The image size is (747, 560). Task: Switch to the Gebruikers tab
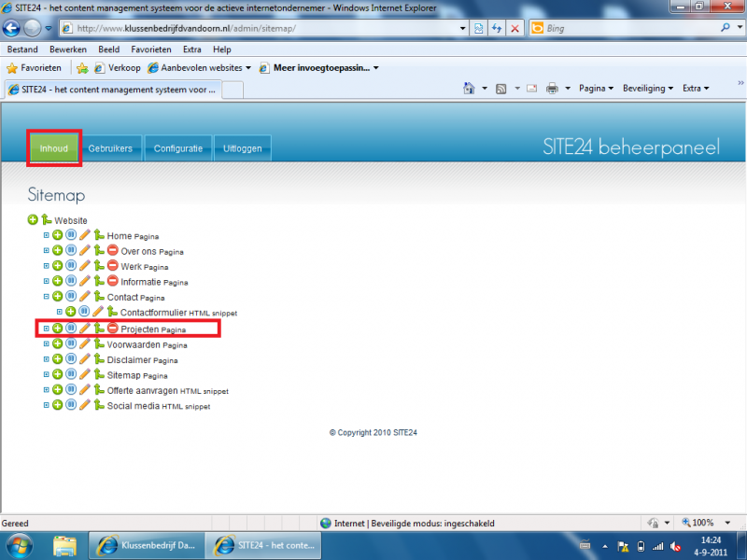coord(110,148)
